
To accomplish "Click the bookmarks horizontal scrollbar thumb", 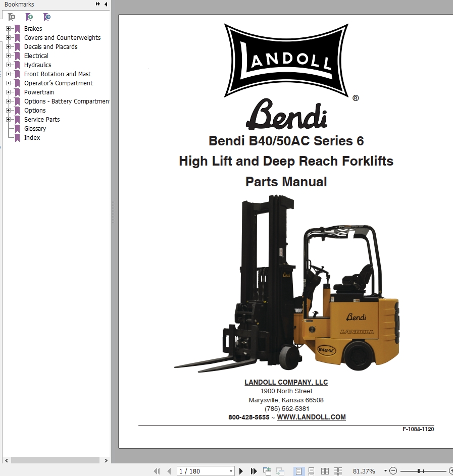I will point(55,460).
